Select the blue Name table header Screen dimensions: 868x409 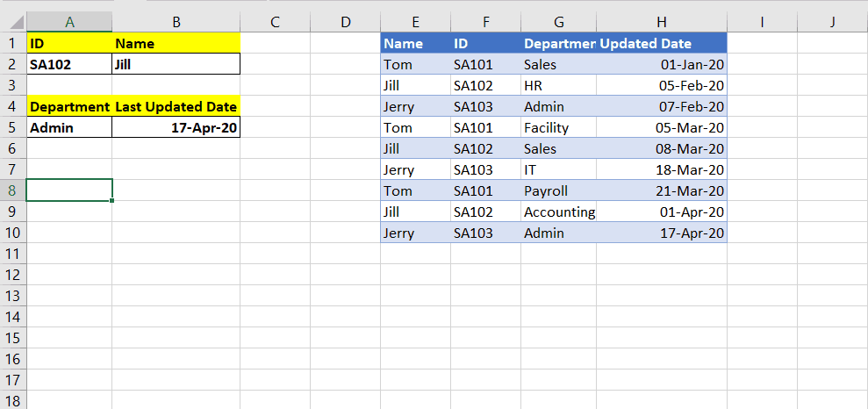coord(416,43)
